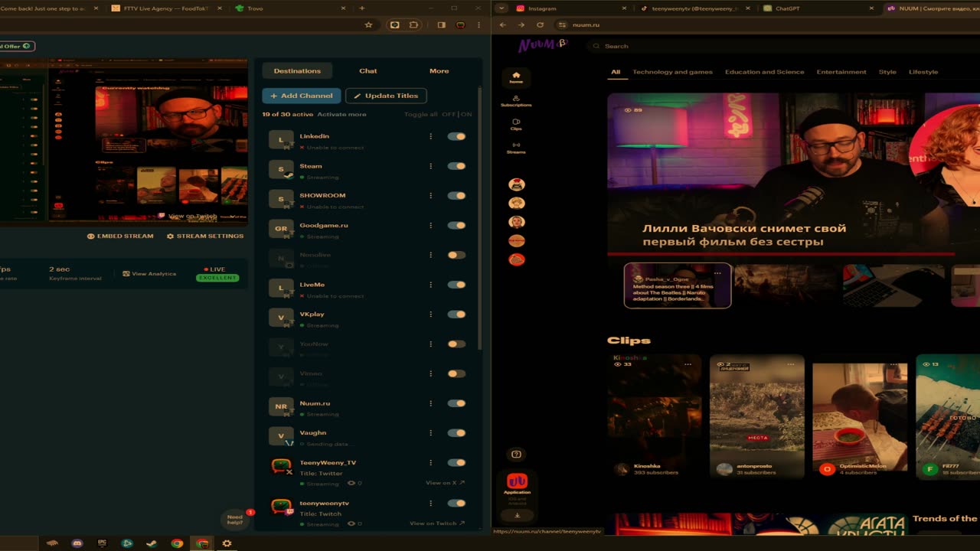Screen dimensions: 980x551
Task: Click the Update Titles button
Action: coord(386,96)
